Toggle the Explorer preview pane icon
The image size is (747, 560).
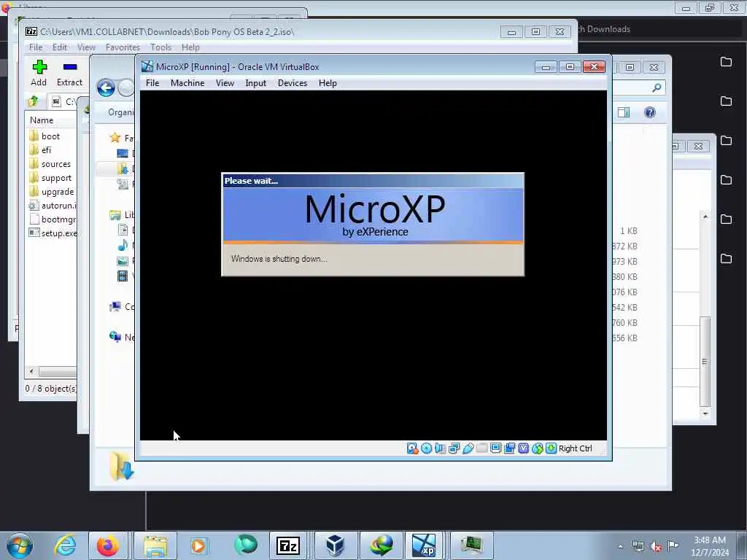[x=624, y=112]
